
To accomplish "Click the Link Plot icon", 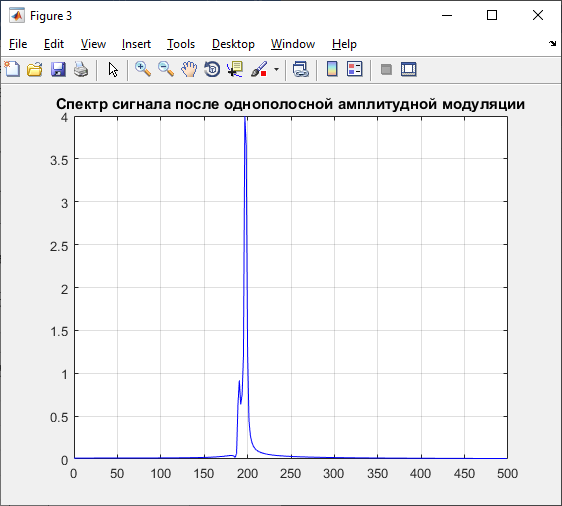I will (300, 69).
